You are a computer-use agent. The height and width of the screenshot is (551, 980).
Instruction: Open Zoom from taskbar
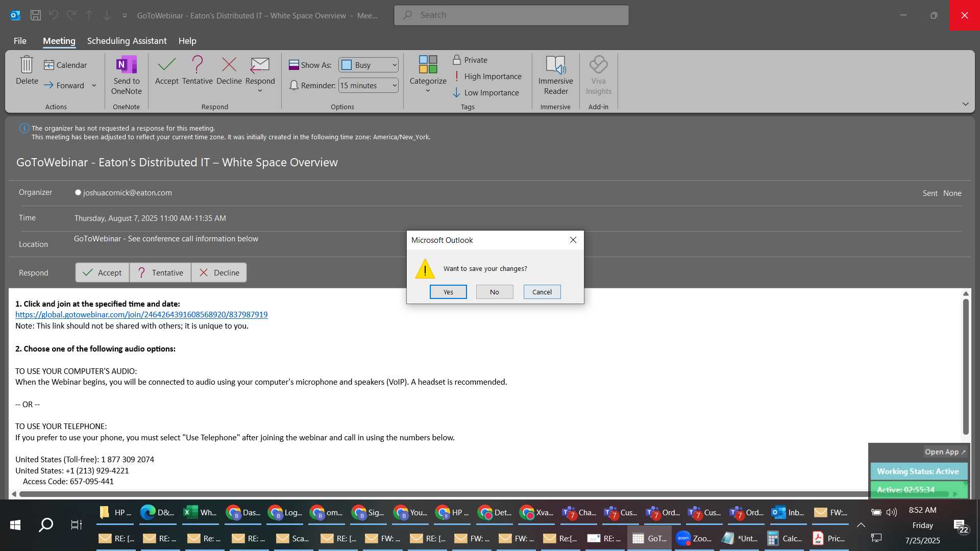(694, 538)
